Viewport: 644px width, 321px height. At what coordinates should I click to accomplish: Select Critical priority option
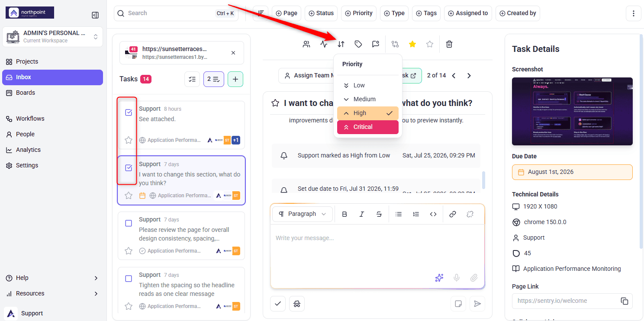tap(368, 127)
